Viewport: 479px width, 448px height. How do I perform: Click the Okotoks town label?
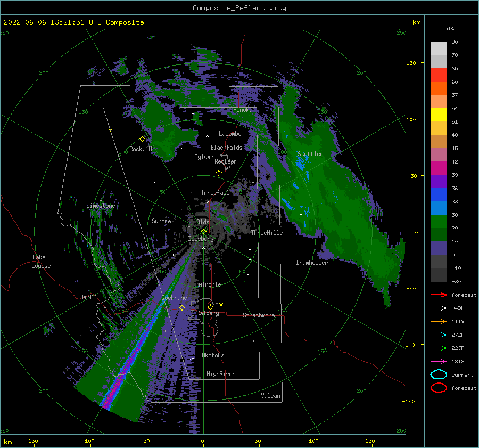click(x=213, y=355)
